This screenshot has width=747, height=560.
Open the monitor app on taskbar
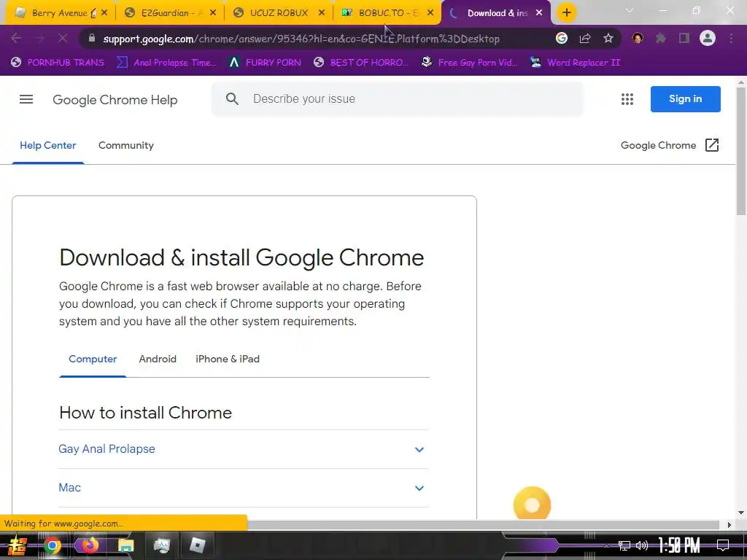161,545
